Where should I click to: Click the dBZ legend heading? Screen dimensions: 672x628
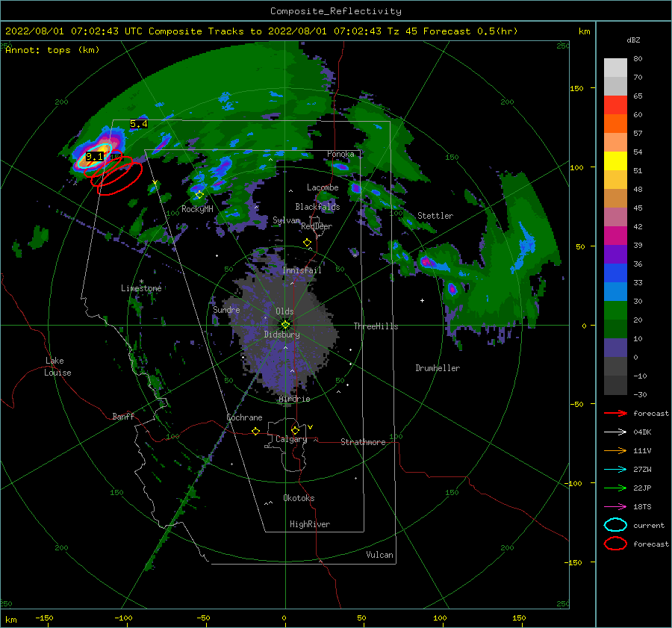point(633,40)
